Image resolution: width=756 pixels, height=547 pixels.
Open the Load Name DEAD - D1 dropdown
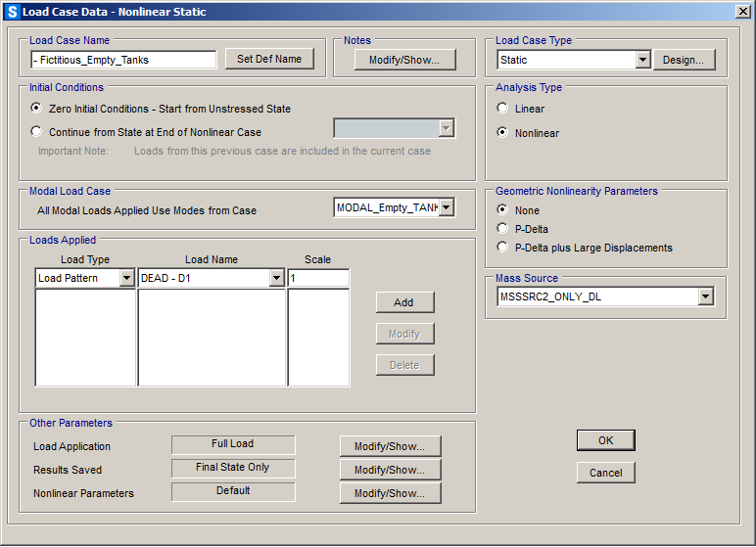276,279
